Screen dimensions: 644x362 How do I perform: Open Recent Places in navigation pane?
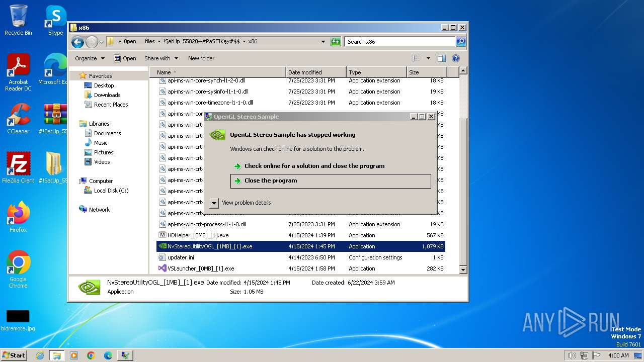[x=106, y=105]
